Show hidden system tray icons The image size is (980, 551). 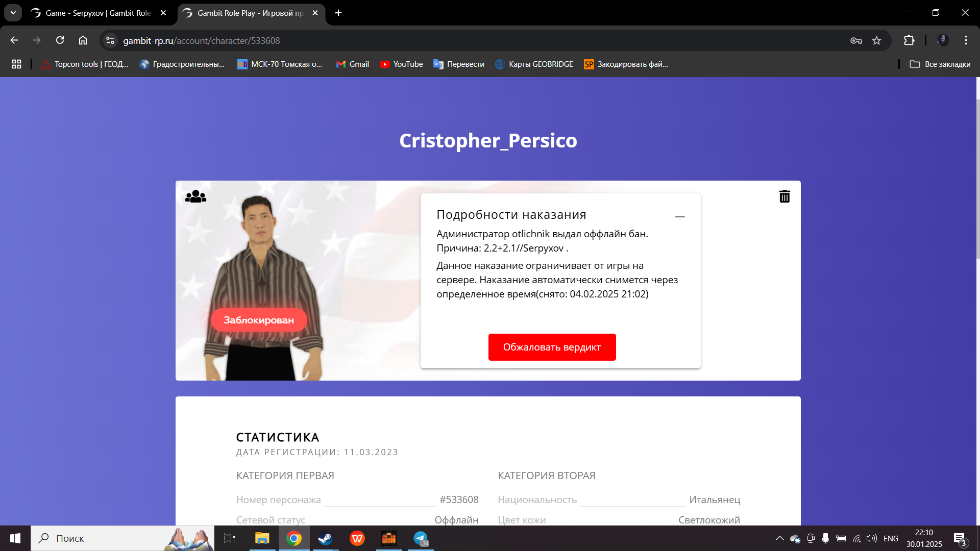click(779, 538)
